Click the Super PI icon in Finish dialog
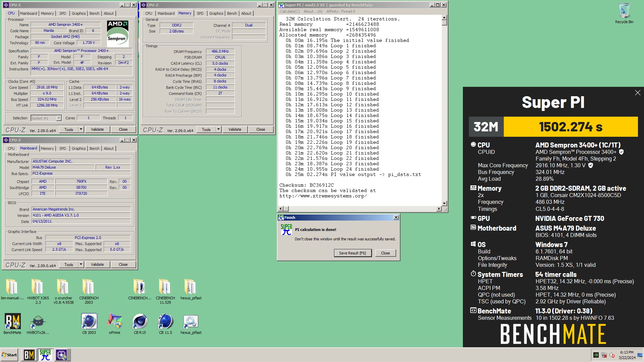 (286, 230)
